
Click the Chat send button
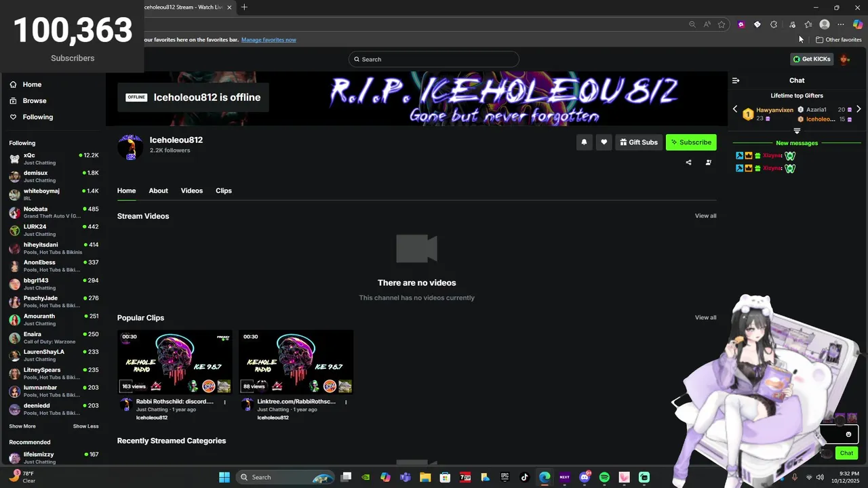(x=846, y=453)
